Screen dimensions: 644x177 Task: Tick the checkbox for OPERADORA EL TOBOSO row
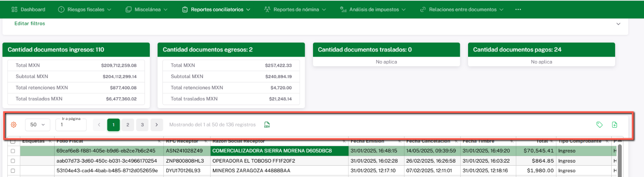coord(13,160)
